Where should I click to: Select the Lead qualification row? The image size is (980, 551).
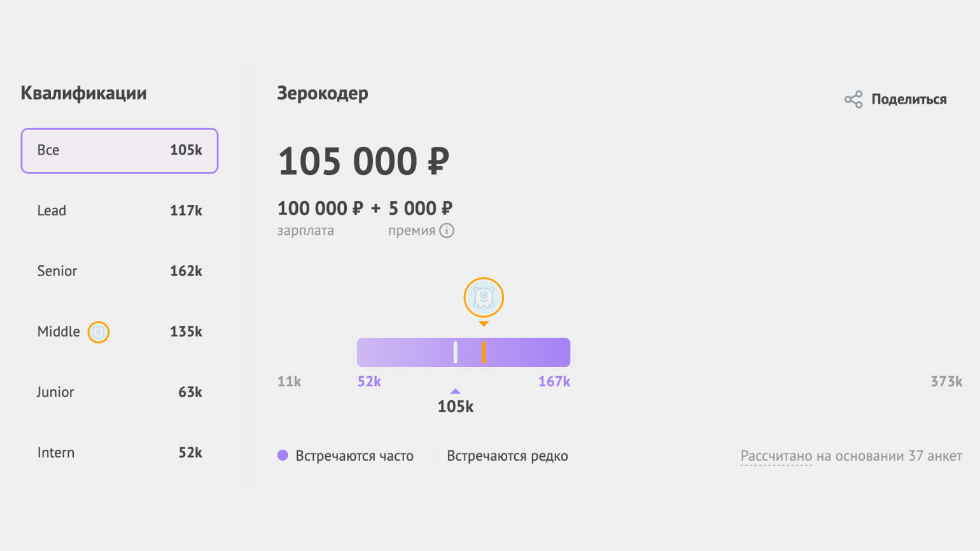click(120, 211)
